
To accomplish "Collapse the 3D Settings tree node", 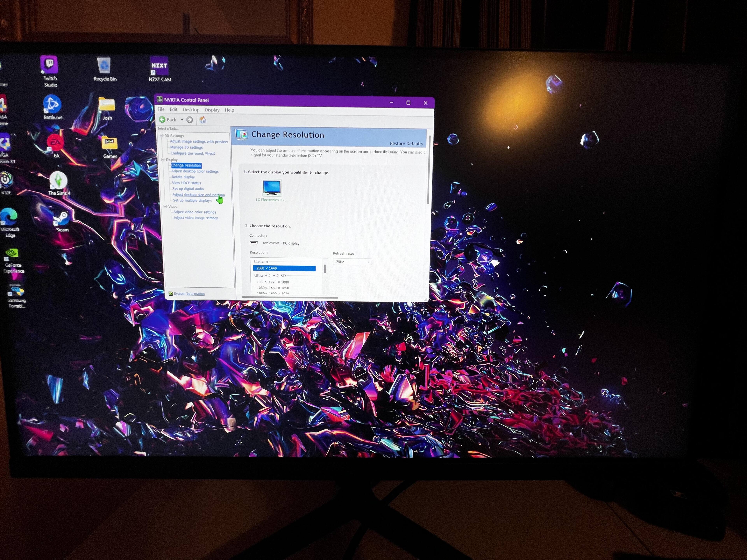I will tap(161, 136).
